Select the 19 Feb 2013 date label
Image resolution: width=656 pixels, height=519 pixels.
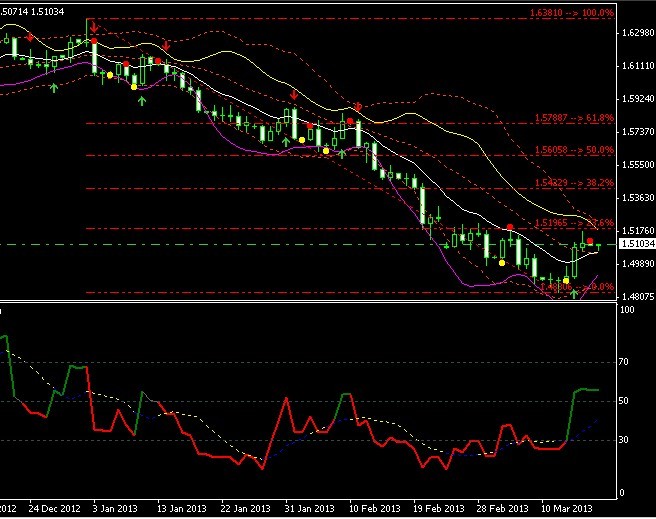click(438, 509)
